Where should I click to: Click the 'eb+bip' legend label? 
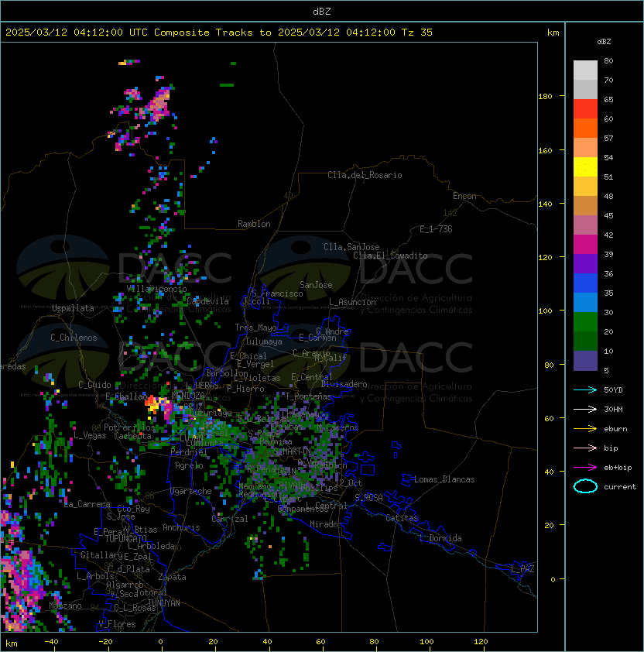pos(618,468)
